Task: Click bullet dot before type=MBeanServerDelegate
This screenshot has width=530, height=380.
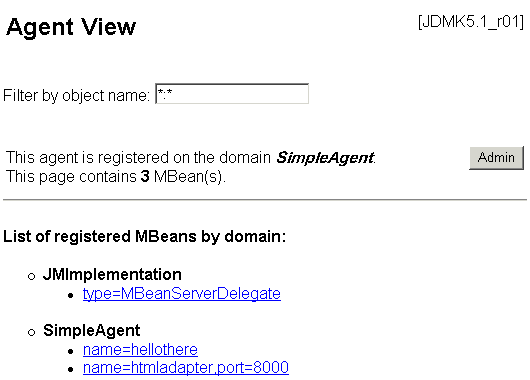Action: coord(71,296)
